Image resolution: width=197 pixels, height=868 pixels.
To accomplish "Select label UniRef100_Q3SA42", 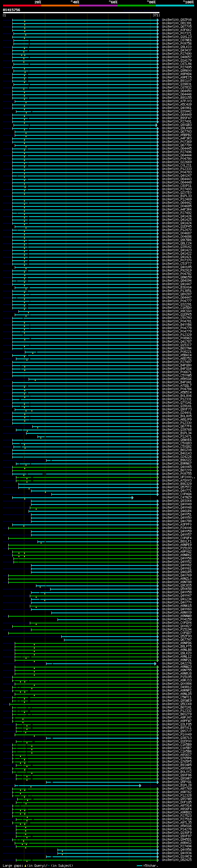I will click(177, 111).
